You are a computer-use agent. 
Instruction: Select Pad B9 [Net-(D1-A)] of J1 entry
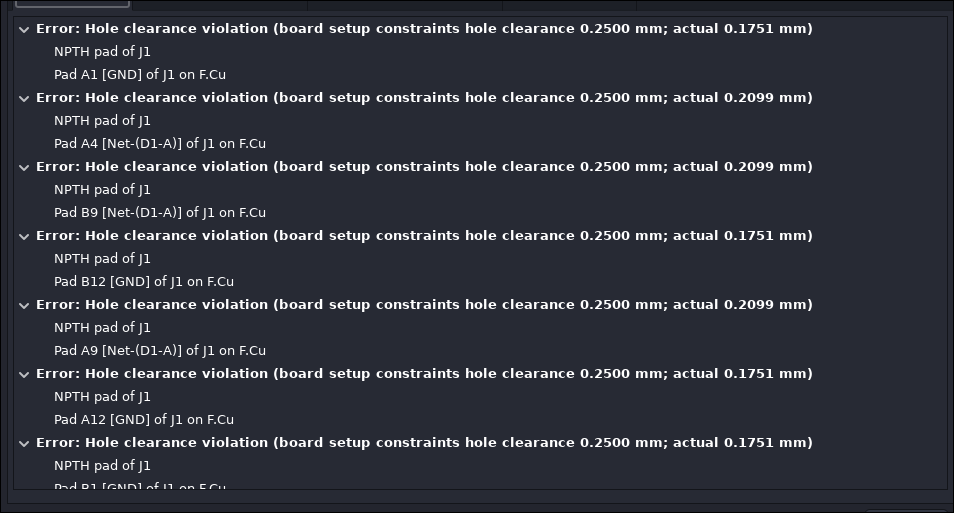(x=160, y=212)
